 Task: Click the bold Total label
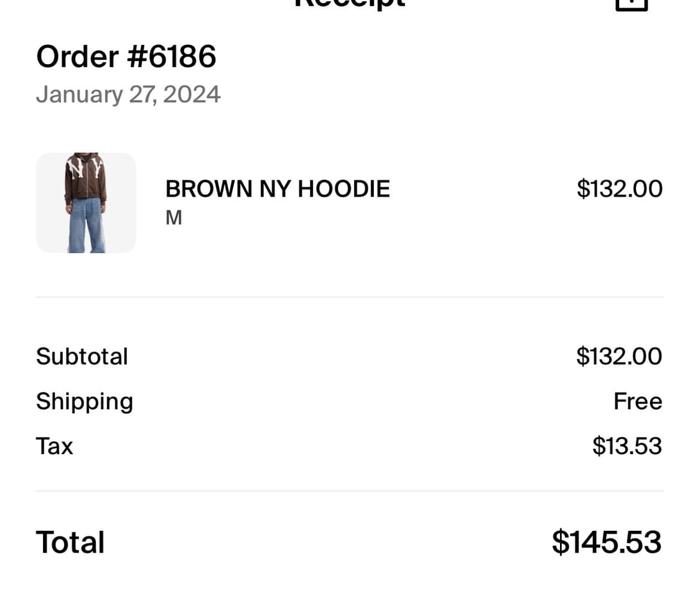coord(70,542)
